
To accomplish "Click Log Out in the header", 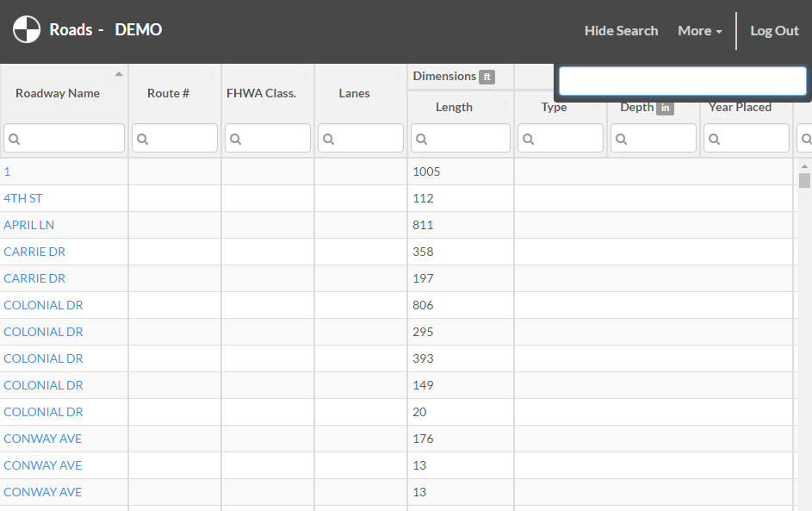I will [774, 31].
